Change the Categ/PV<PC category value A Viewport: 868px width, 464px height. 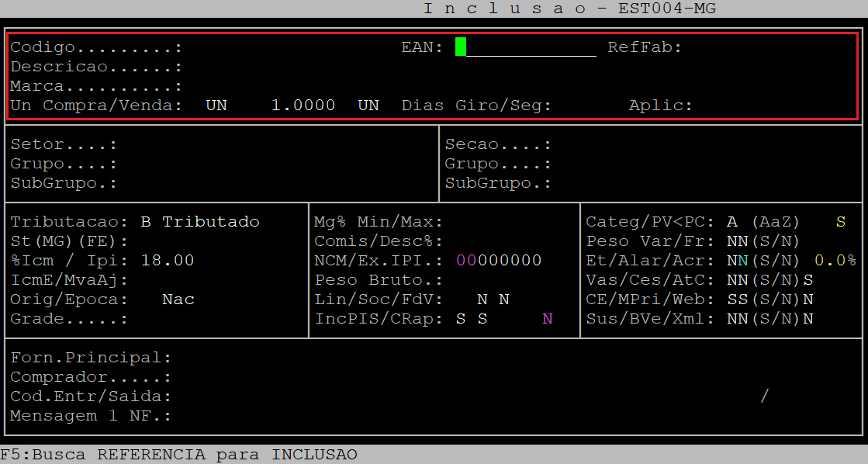pyautogui.click(x=732, y=222)
